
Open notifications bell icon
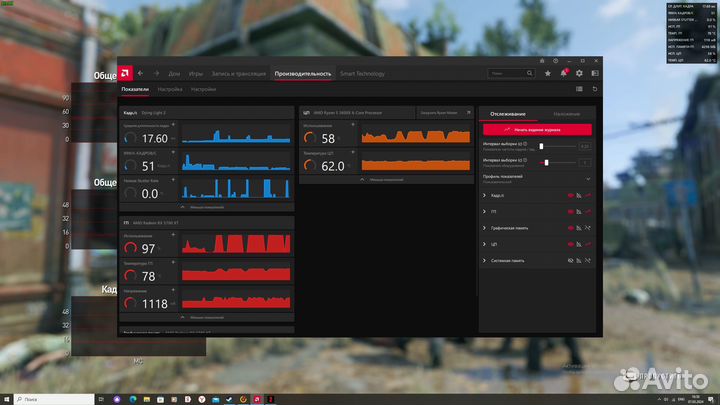point(563,73)
